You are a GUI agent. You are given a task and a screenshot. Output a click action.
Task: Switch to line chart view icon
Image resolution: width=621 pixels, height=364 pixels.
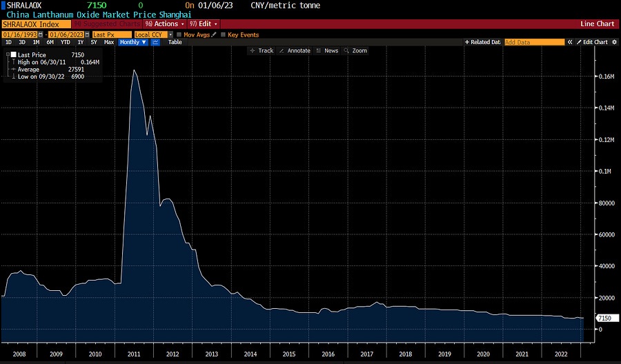tap(155, 42)
